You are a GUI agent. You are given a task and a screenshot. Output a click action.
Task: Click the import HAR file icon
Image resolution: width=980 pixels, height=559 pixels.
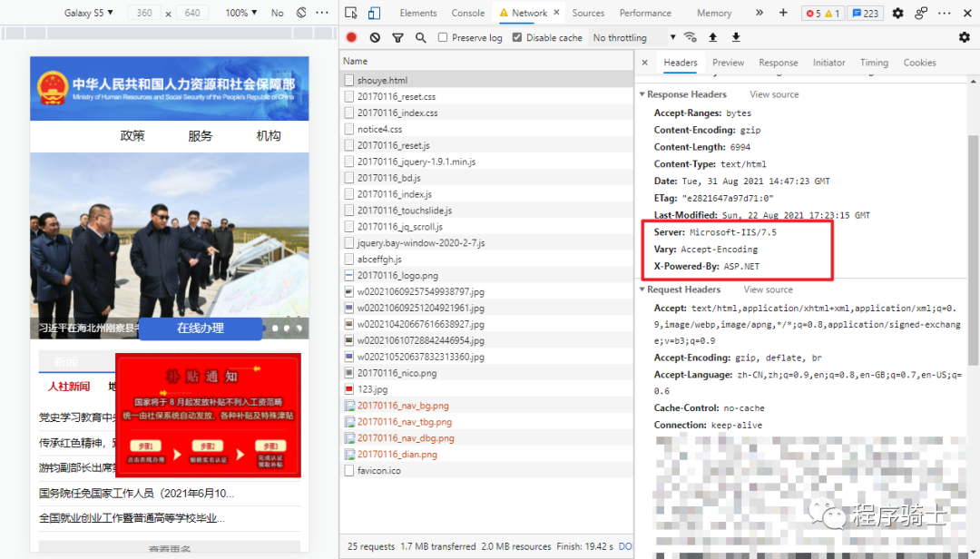[712, 37]
